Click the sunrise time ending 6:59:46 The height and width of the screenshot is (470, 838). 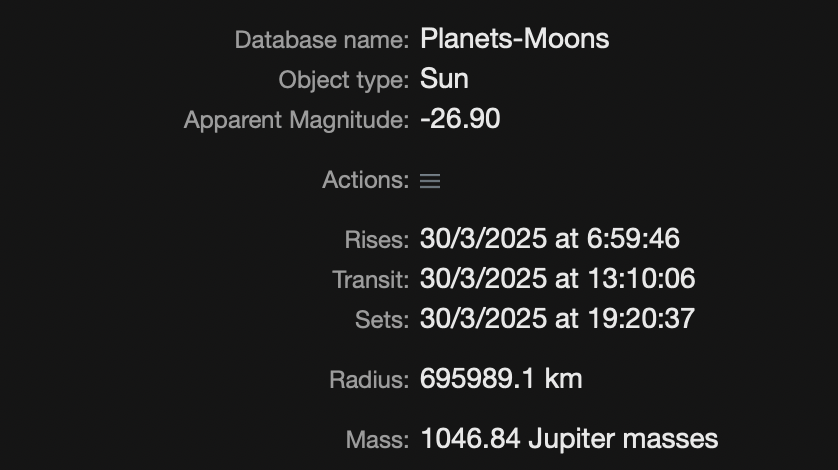[x=550, y=239]
